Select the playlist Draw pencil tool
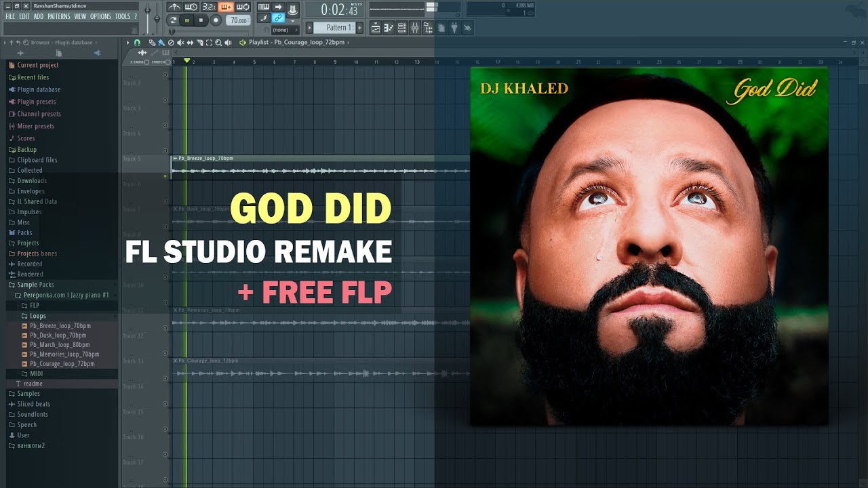The width and height of the screenshot is (868, 488). point(153,43)
